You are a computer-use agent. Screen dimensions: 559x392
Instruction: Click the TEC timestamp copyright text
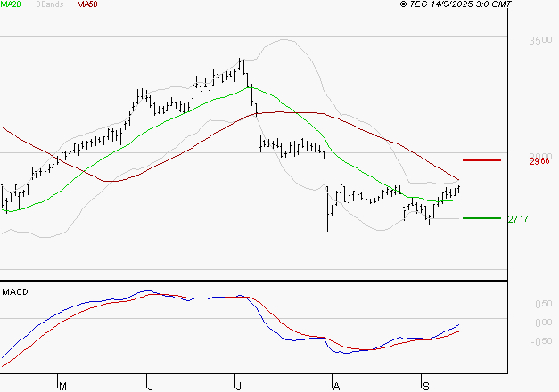(456, 4)
